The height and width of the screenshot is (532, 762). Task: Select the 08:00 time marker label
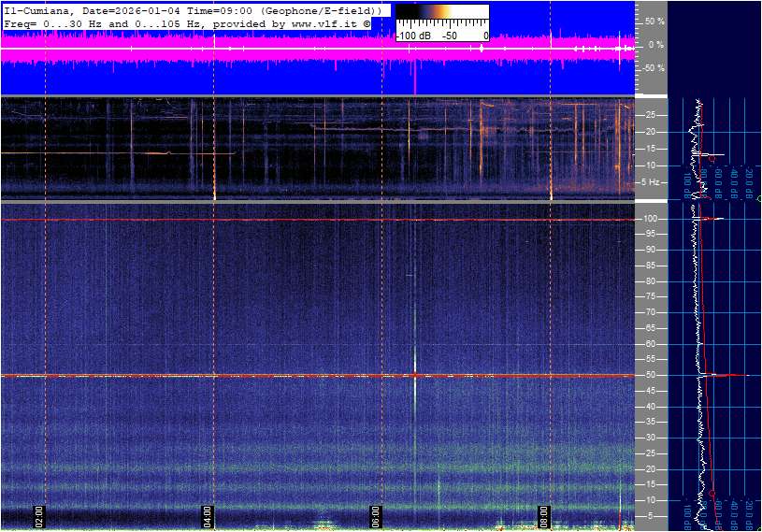[544, 514]
